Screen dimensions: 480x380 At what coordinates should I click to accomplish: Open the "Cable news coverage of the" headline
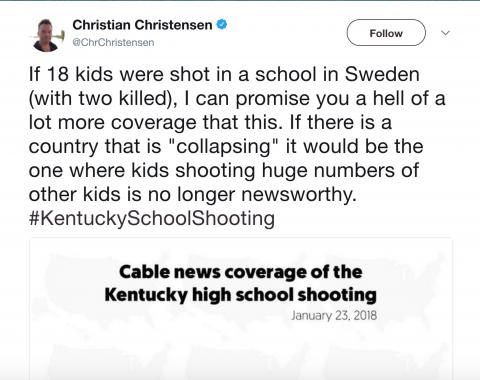(240, 272)
